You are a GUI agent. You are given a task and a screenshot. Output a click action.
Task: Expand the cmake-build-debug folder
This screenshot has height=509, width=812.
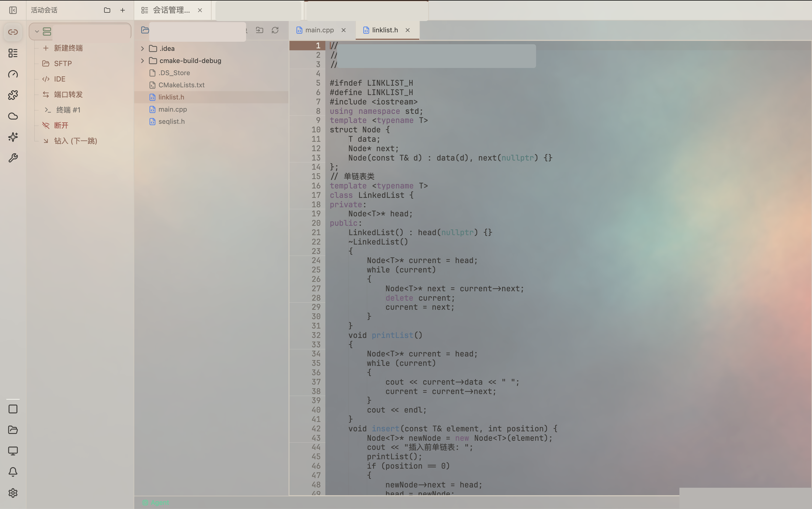pos(143,61)
